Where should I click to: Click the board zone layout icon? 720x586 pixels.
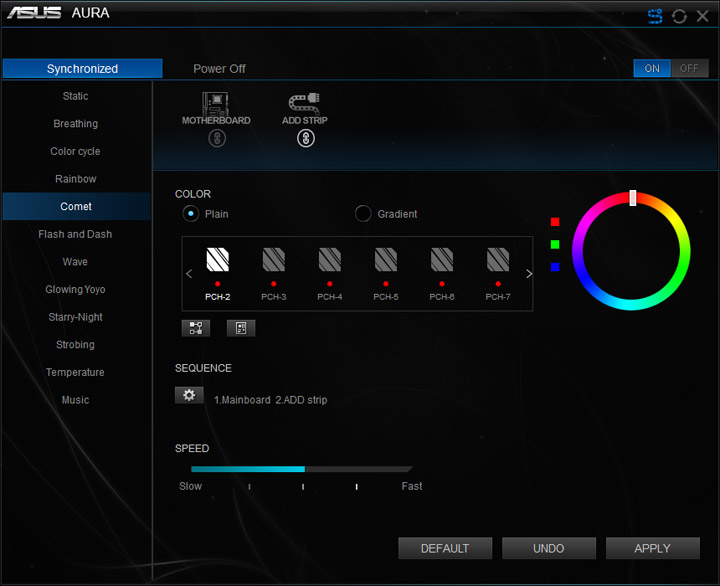click(241, 328)
